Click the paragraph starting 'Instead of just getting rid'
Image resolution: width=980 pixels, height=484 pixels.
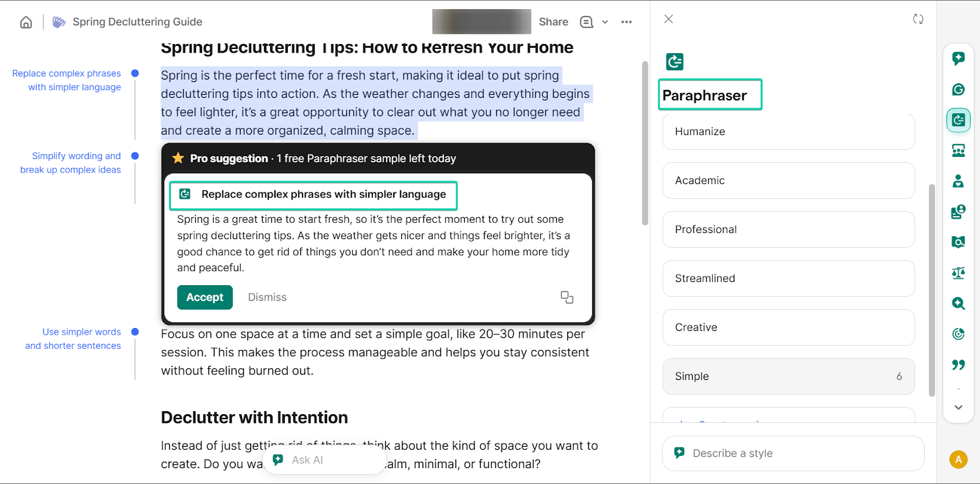[379, 455]
